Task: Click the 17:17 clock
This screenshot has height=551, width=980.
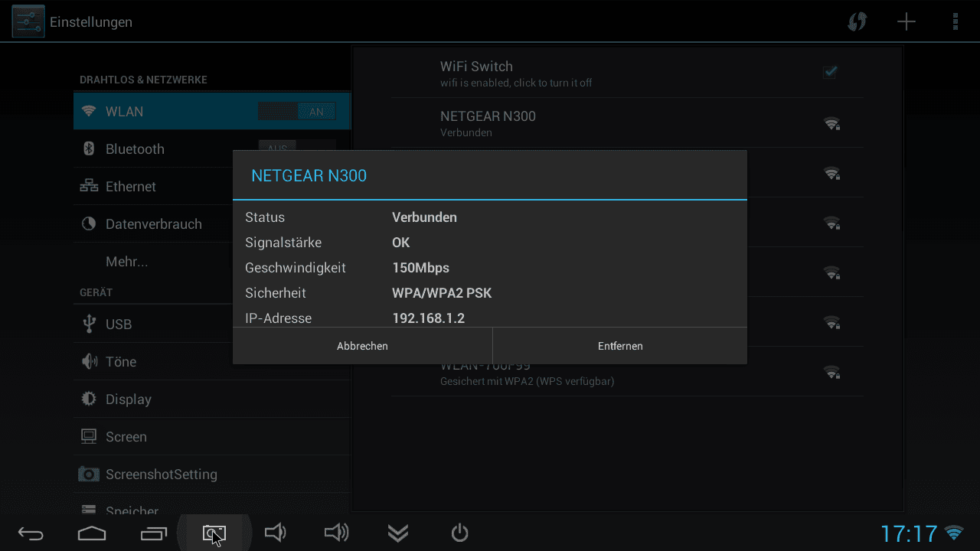Action: [909, 533]
